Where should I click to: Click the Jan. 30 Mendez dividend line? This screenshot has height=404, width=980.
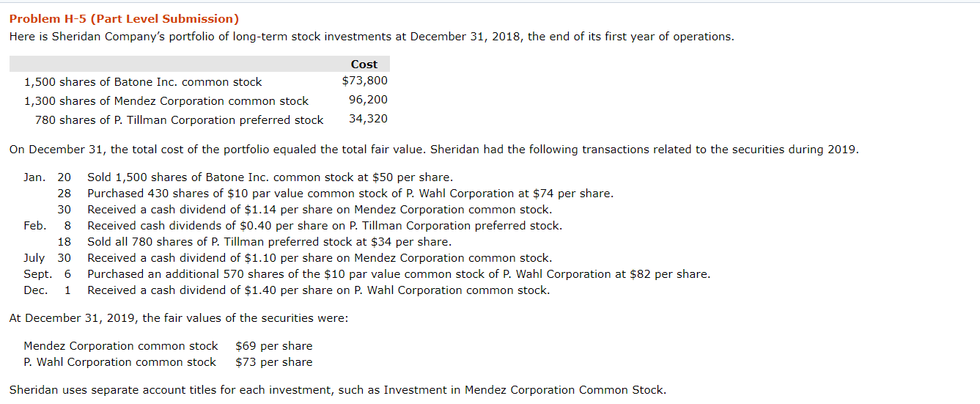tap(320, 210)
